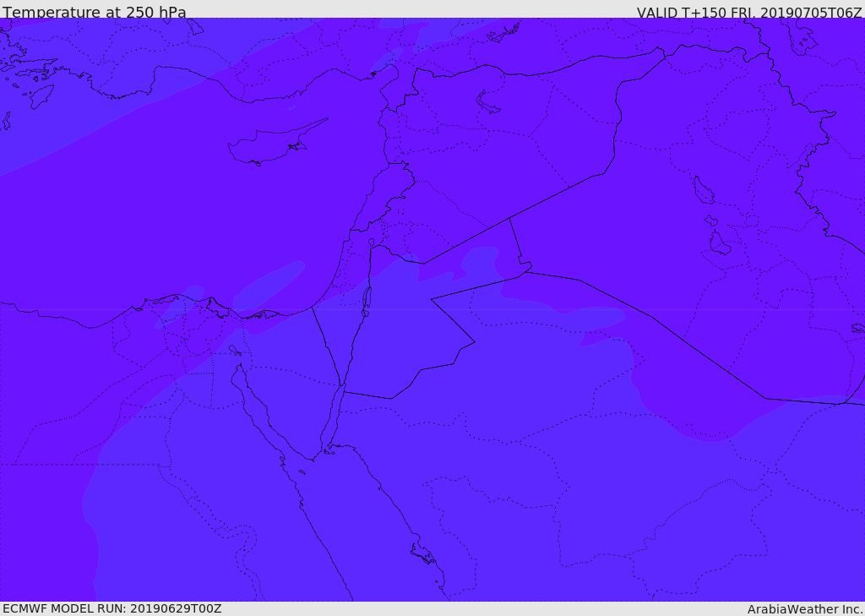Click the 'ECMWF MODEL RUN: 20190629T00Z' label
Viewport: 865px width, 616px height.
112,609
